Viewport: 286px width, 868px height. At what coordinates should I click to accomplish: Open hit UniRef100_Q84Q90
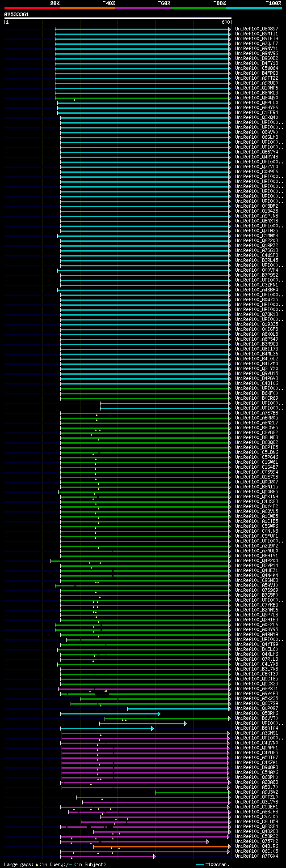point(257,98)
